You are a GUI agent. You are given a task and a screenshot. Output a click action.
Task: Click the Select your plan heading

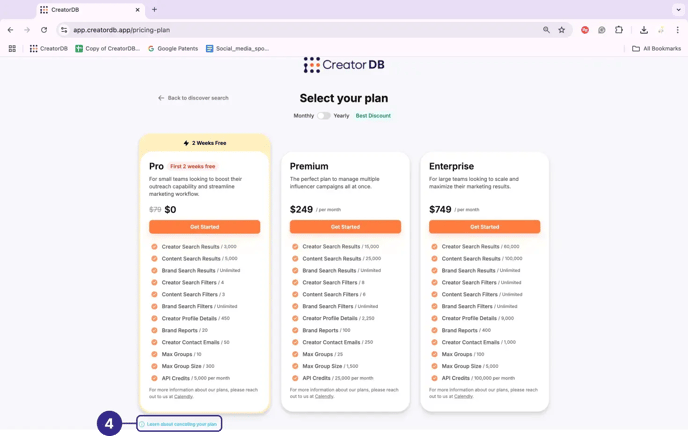tap(344, 98)
